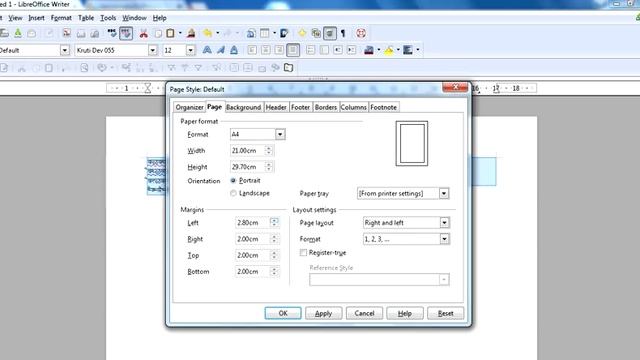Switch to the Footnote tab
Screen dimensions: 640x360
click(x=383, y=107)
